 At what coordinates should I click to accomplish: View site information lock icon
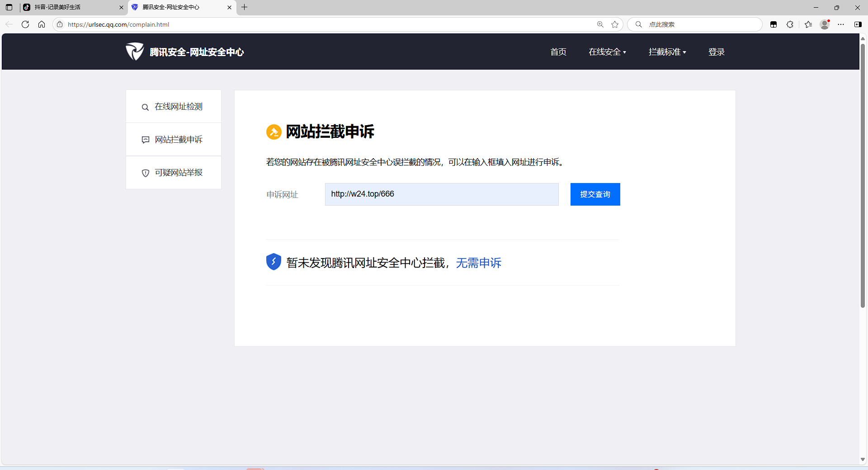pos(60,24)
